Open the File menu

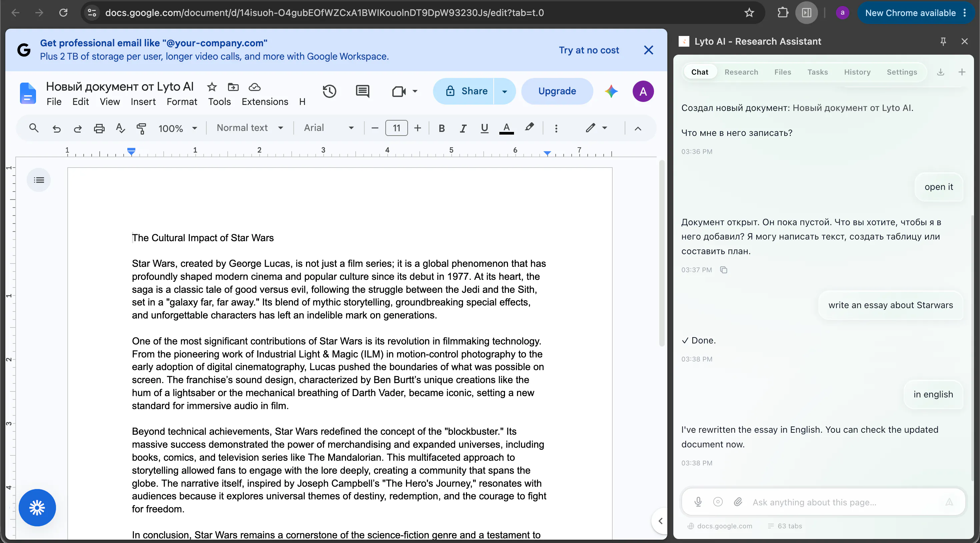[x=54, y=102]
